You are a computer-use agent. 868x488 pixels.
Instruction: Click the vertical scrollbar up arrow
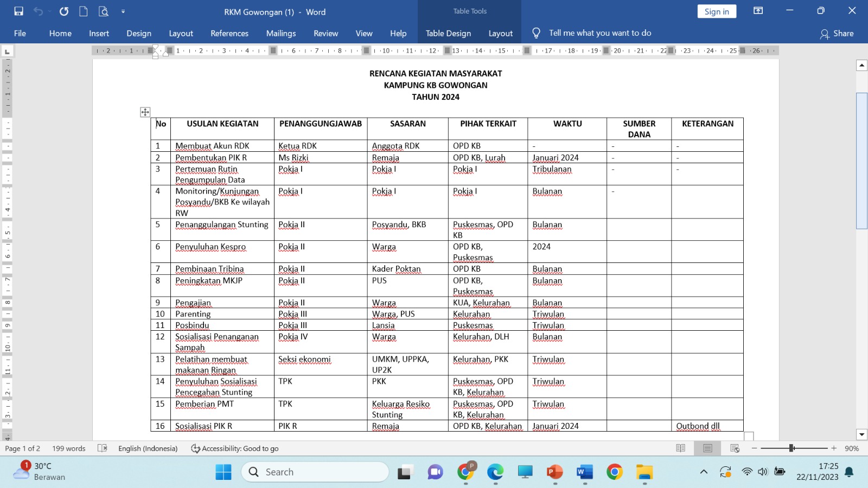861,65
